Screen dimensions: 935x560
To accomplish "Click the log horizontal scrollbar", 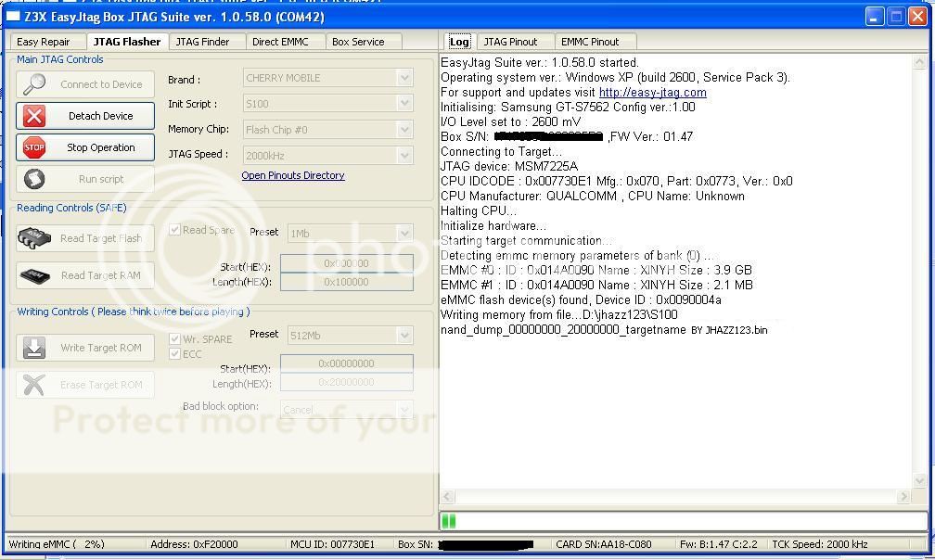I will click(x=675, y=498).
